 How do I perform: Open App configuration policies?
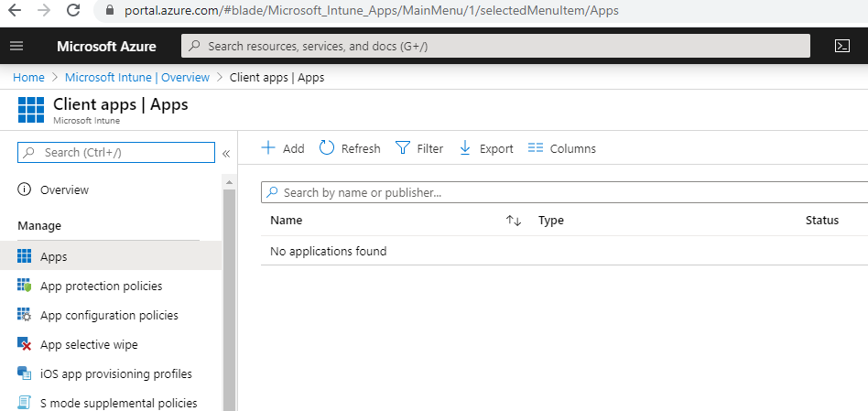point(111,315)
